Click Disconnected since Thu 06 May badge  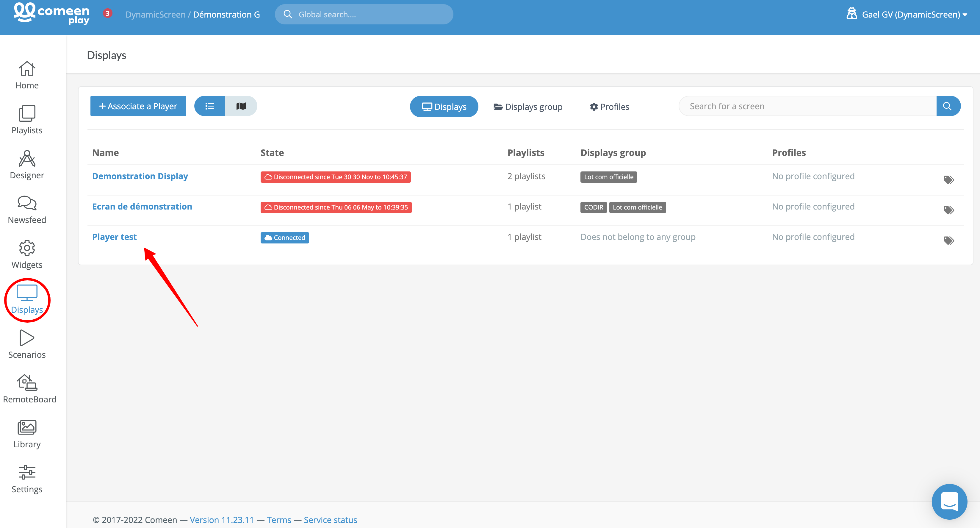[x=336, y=207]
